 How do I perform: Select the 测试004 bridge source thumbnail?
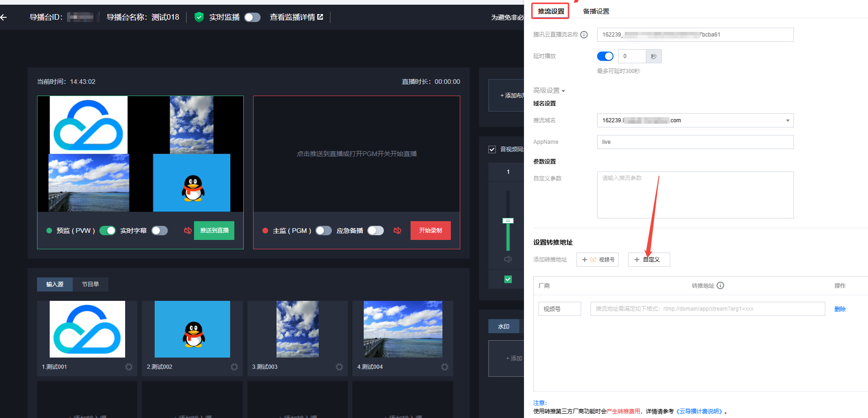(x=403, y=329)
